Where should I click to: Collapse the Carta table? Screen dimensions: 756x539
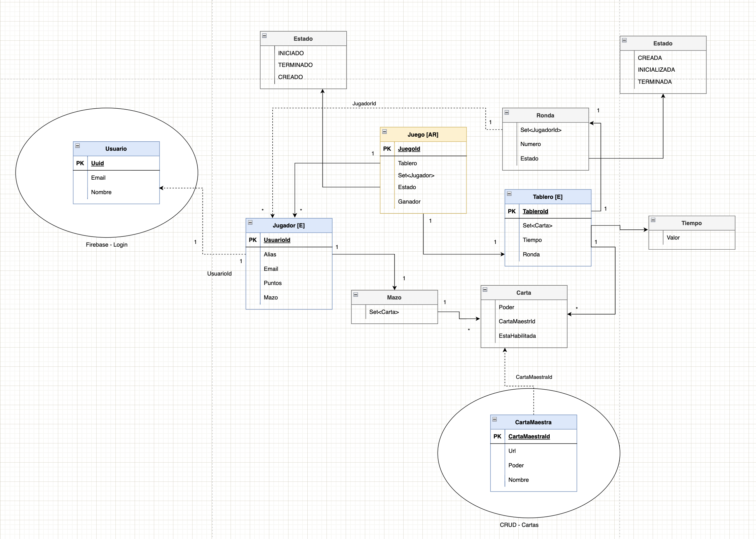pyautogui.click(x=485, y=289)
